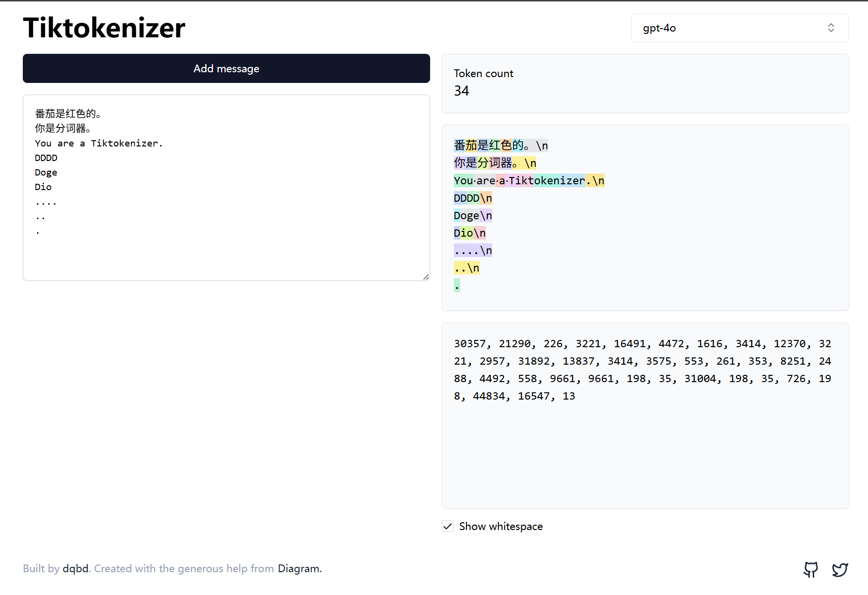
Task: Click the checkmark in Show whitespace box
Action: click(448, 526)
